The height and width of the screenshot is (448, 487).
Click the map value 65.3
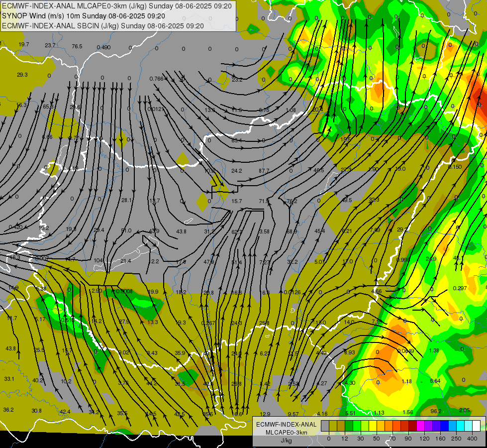(x=48, y=107)
